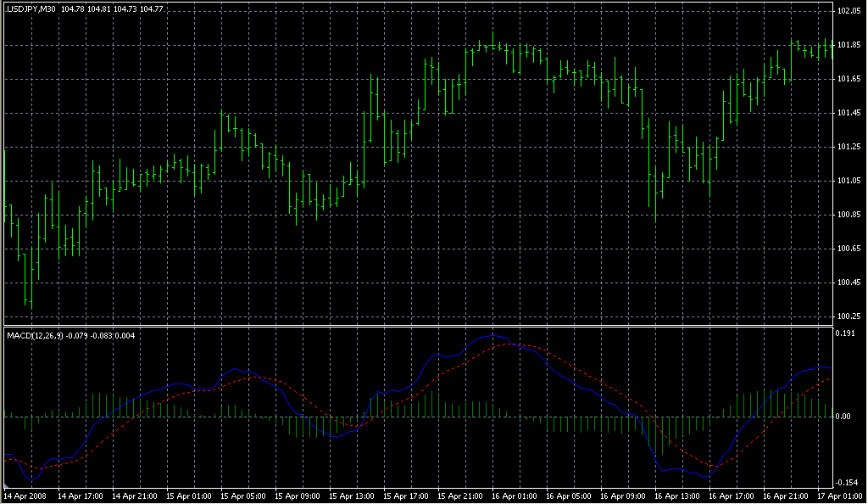
Task: Select the 14 Apr 2008 date label
Action: 25,496
